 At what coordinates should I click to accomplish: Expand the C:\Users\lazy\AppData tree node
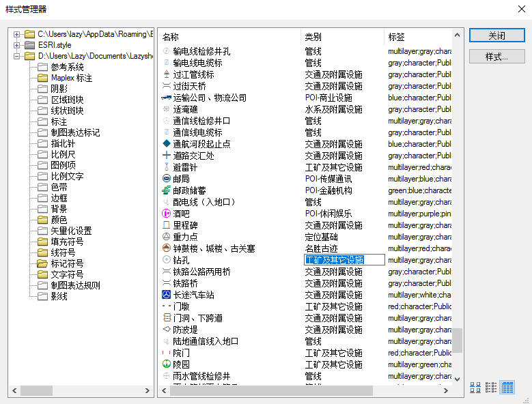pos(16,34)
